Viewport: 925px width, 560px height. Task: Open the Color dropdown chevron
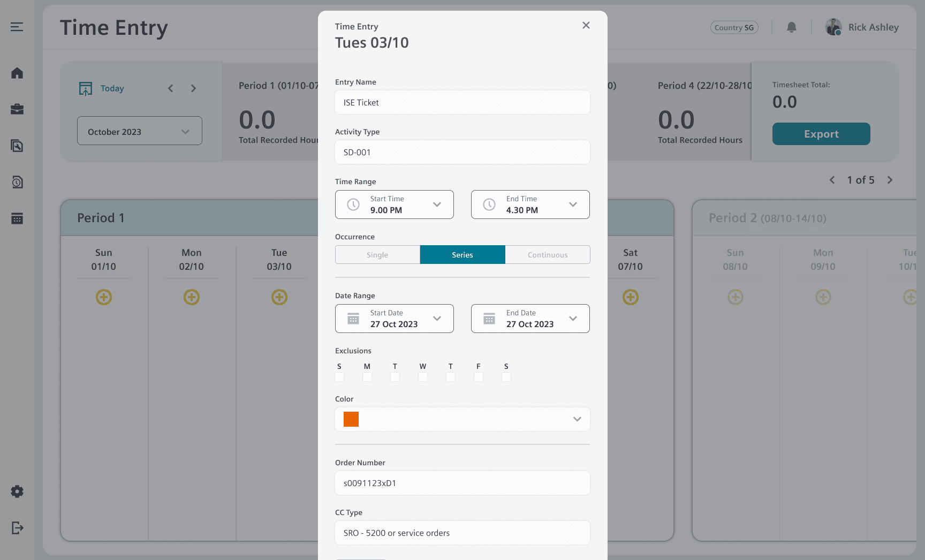coord(577,419)
